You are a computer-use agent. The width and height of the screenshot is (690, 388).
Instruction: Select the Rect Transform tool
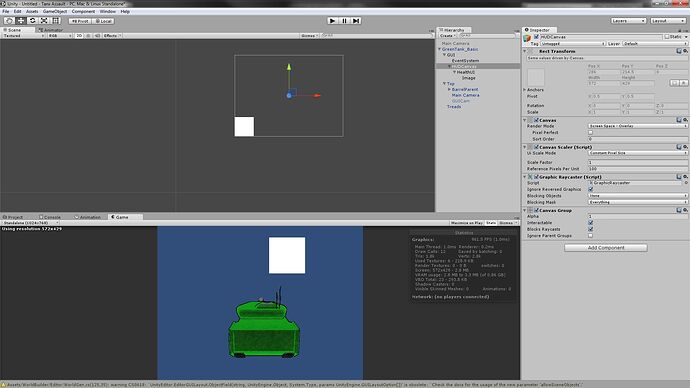[x=56, y=21]
